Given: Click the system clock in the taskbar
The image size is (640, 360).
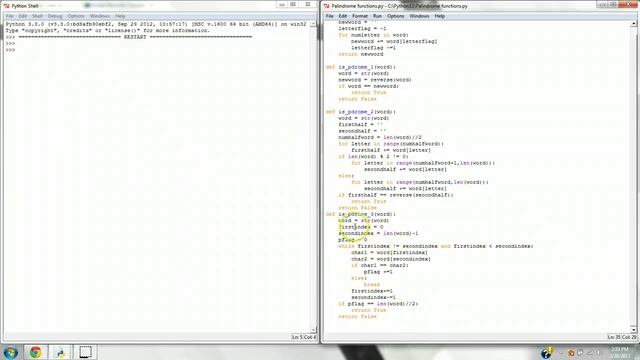Looking at the screenshot, I should pos(620,352).
